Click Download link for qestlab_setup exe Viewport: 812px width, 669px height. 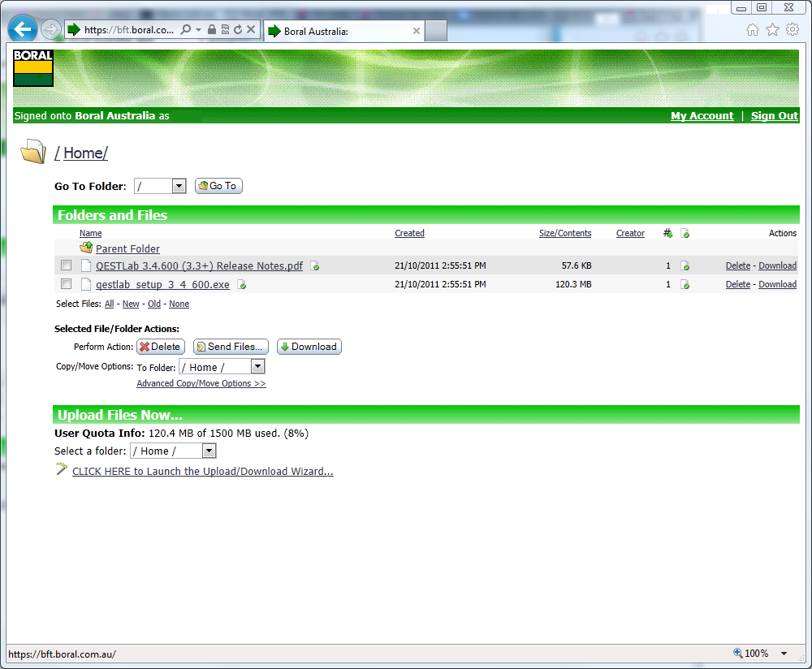tap(777, 284)
